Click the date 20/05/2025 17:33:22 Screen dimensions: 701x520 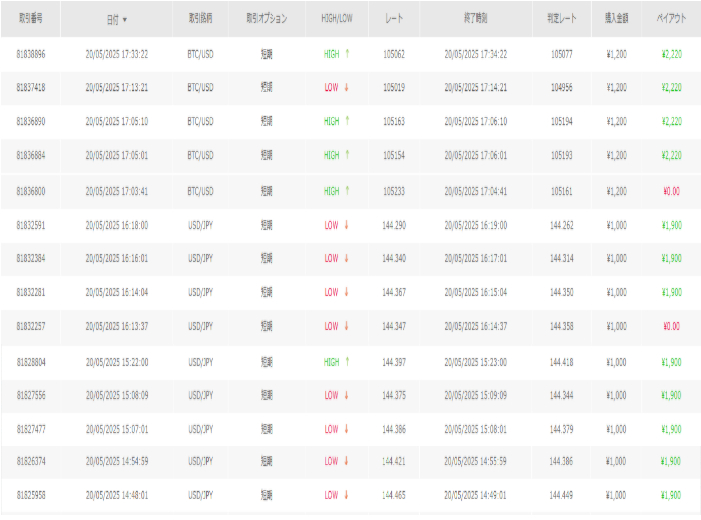click(117, 55)
